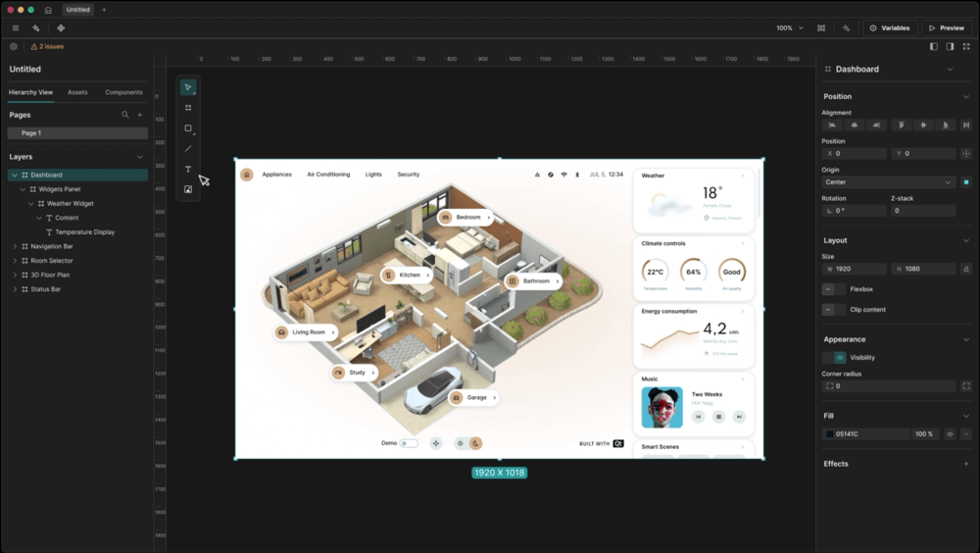Toggle the Visibility switch
The height and width of the screenshot is (553, 980).
pyautogui.click(x=834, y=358)
